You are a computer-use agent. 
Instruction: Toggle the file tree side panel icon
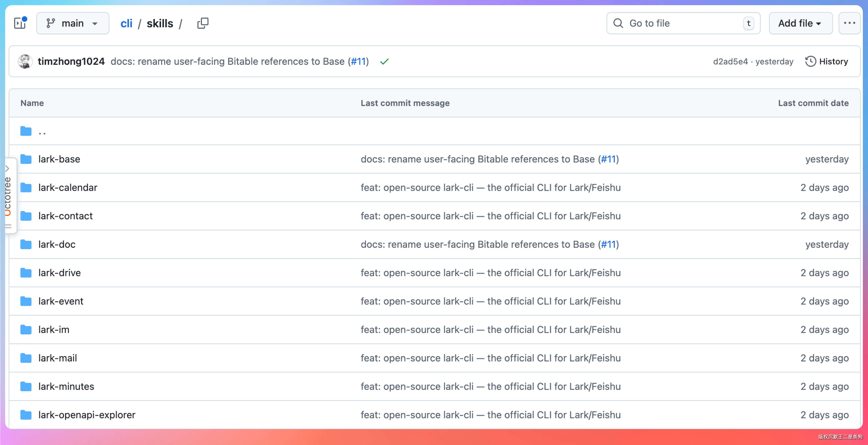[x=20, y=23]
